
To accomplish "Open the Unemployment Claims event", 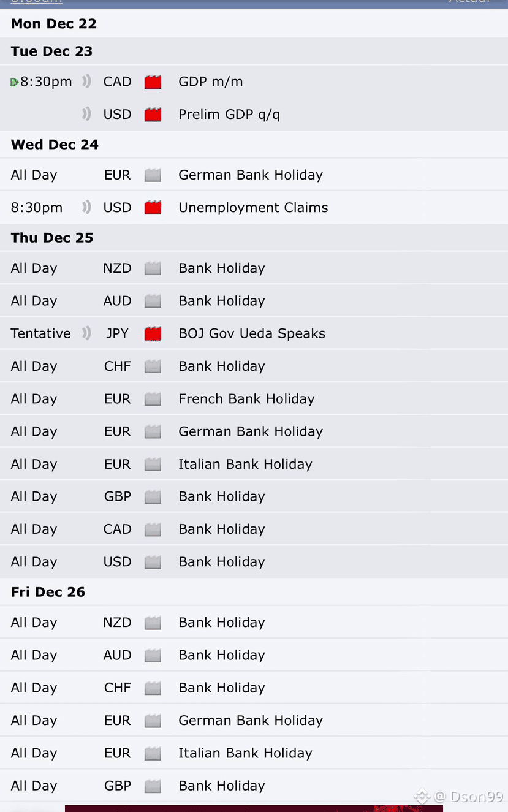I will [253, 207].
